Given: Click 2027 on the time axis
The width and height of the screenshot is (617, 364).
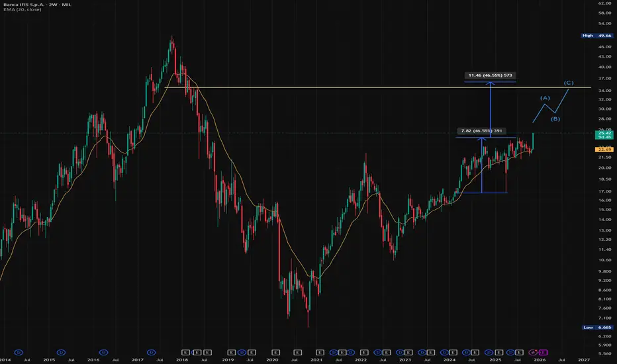Looking at the screenshot, I should coord(583,359).
